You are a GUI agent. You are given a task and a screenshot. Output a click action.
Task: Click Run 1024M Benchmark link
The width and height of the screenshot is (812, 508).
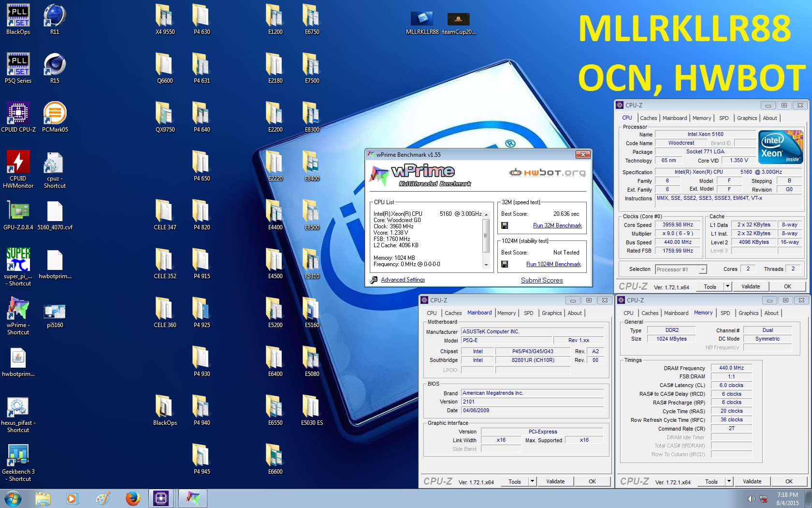(553, 264)
